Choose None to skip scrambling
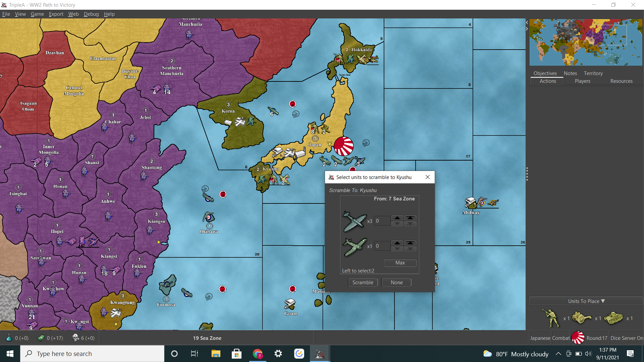644x362 pixels. [x=396, y=283]
